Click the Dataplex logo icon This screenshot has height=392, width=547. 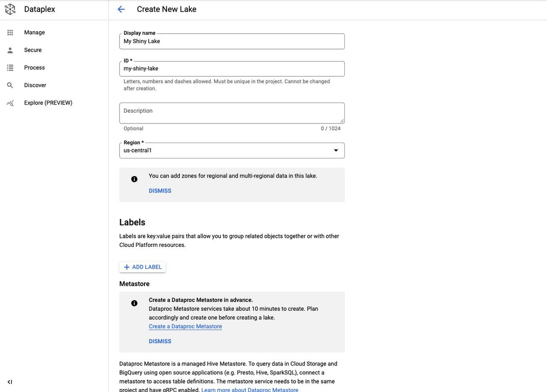tap(10, 9)
